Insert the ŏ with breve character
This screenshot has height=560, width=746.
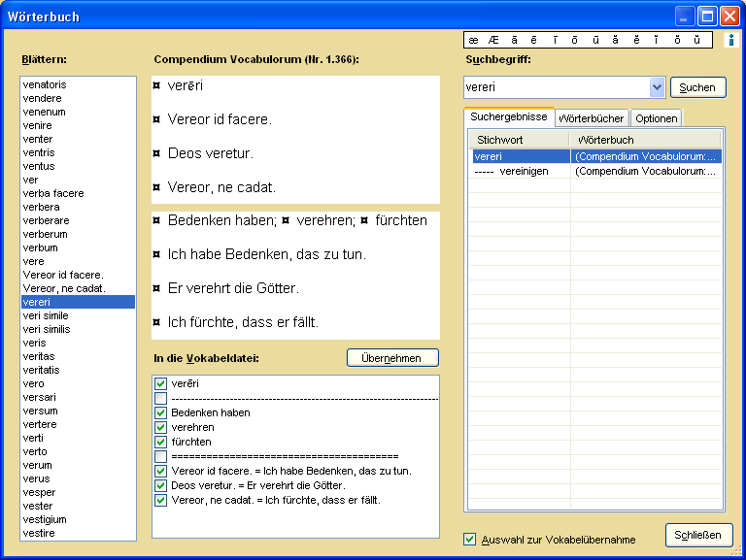pos(677,41)
